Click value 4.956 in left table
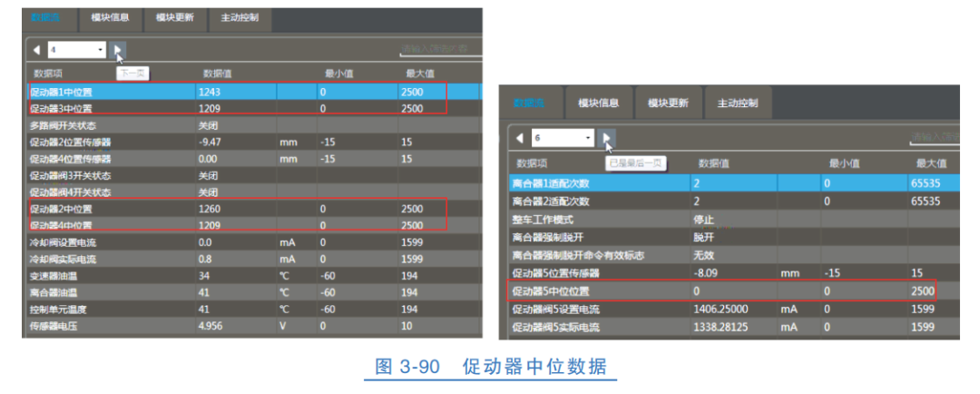This screenshot has width=980, height=394. tap(210, 326)
